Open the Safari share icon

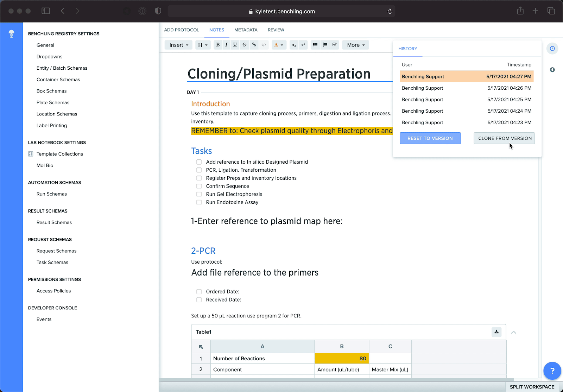[x=520, y=11]
